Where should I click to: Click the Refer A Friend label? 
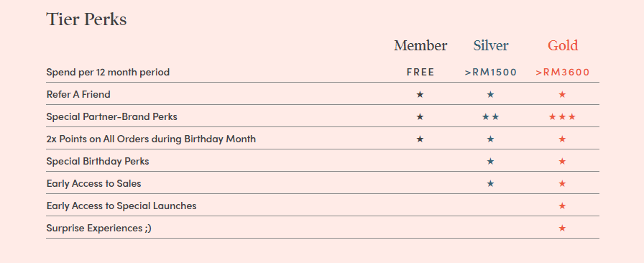tap(78, 95)
